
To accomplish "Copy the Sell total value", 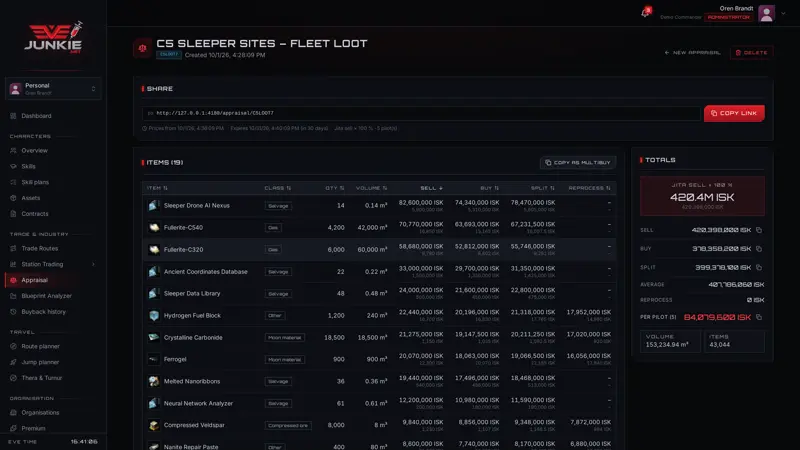I will click(759, 230).
